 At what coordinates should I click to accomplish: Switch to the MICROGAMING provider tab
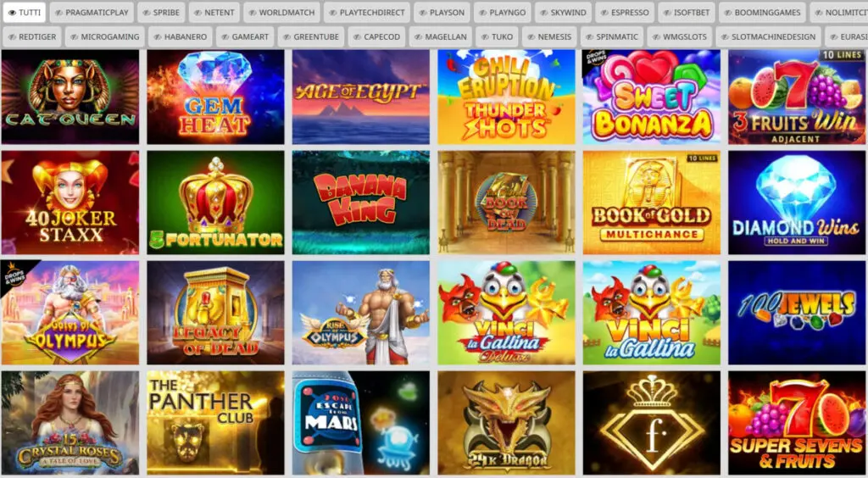click(105, 37)
